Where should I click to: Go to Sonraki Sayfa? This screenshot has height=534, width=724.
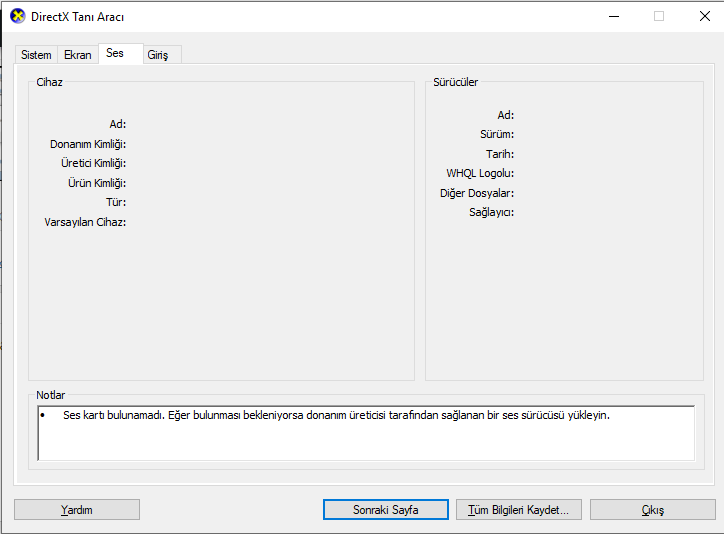point(386,510)
